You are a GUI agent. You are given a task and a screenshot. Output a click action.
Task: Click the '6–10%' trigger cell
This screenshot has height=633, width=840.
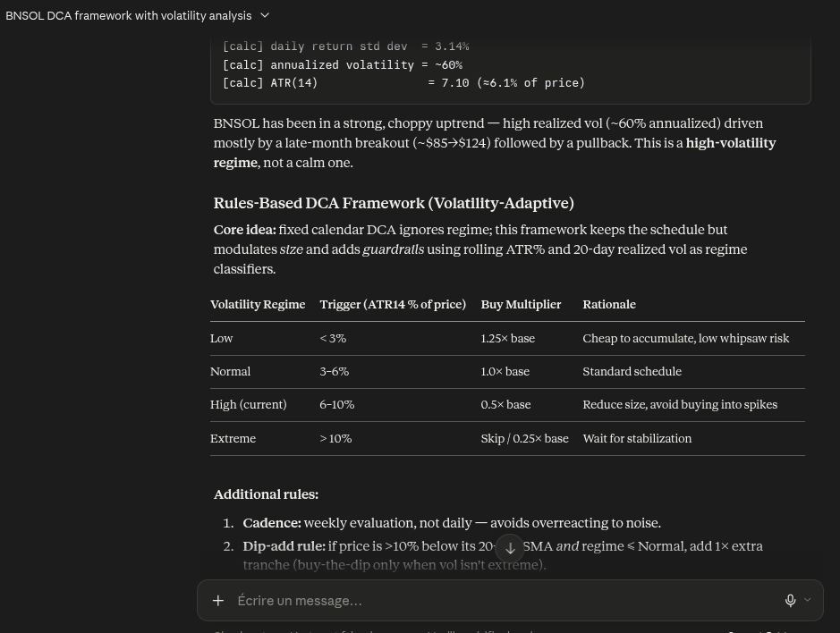coord(337,405)
